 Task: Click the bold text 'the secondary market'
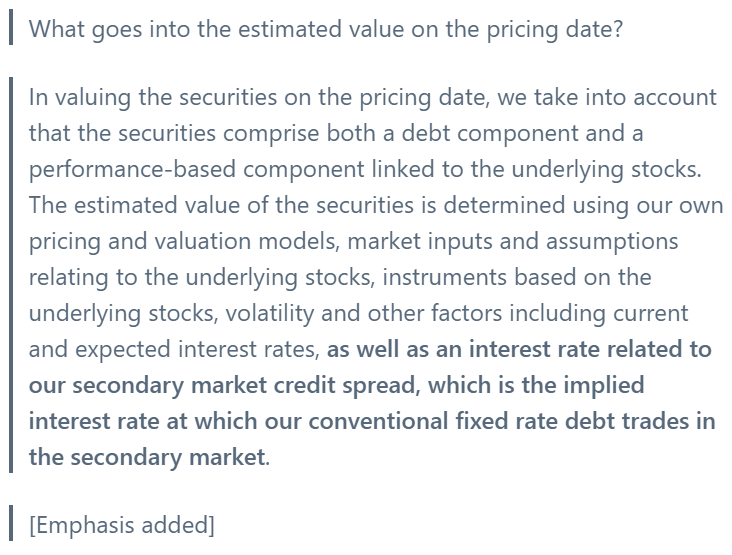point(147,457)
